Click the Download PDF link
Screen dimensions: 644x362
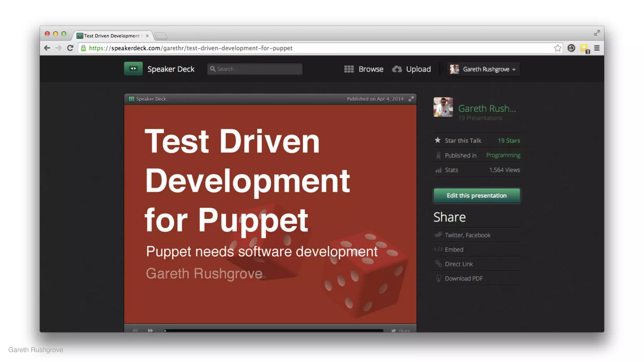point(464,278)
